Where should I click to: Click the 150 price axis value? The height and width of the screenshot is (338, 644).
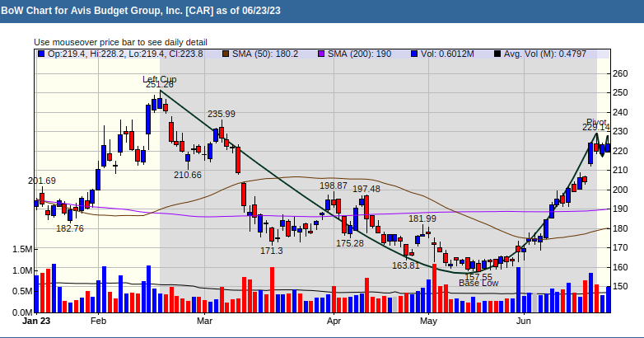point(620,286)
